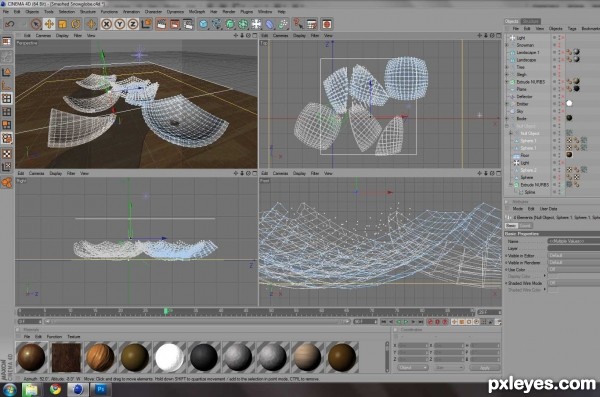Activate the Scale tool
This screenshot has width=600, height=397.
(62, 24)
